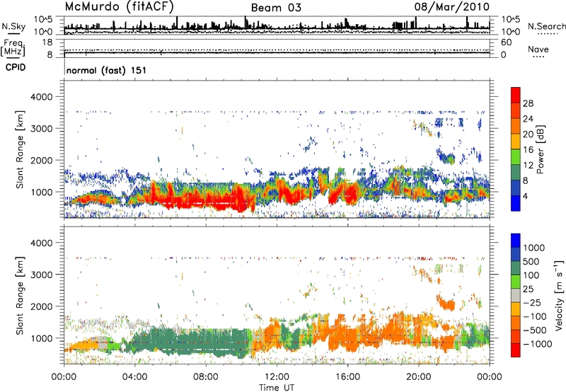Click the red top of the power colorbar
The image size is (566, 392).
pyautogui.click(x=516, y=95)
